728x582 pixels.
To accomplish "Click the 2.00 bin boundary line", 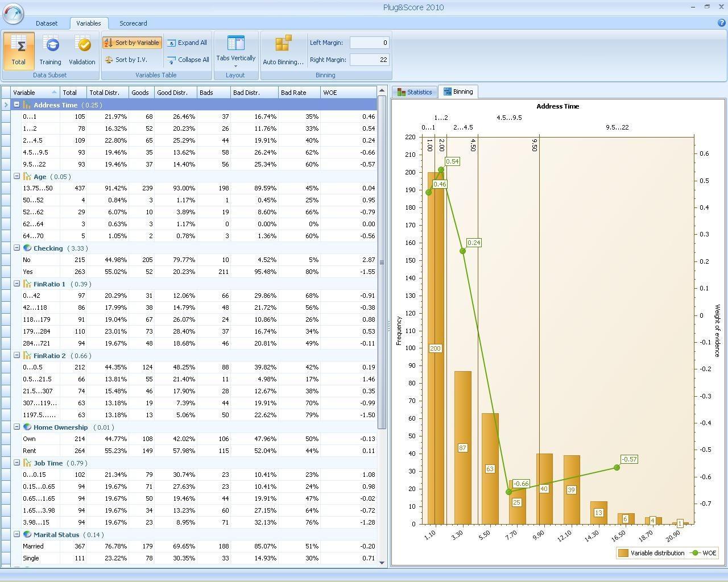I will tap(447, 330).
